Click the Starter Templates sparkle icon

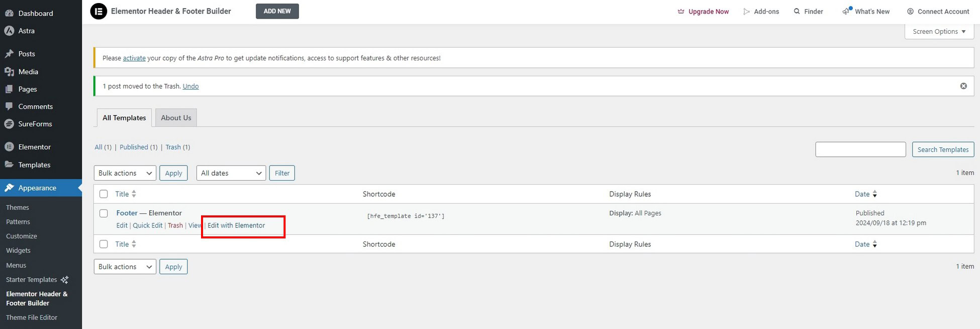click(64, 280)
